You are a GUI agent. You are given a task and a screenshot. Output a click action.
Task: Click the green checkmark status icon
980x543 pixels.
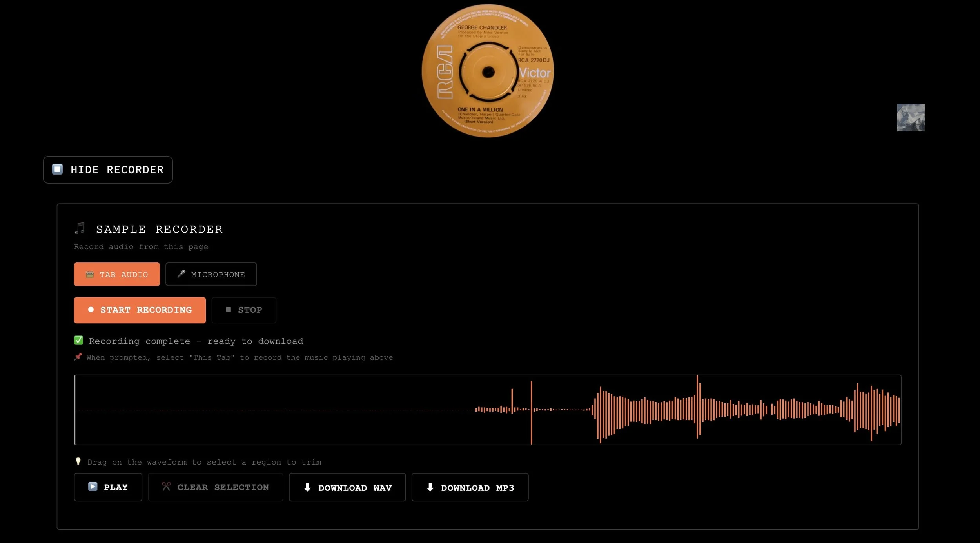[78, 341]
